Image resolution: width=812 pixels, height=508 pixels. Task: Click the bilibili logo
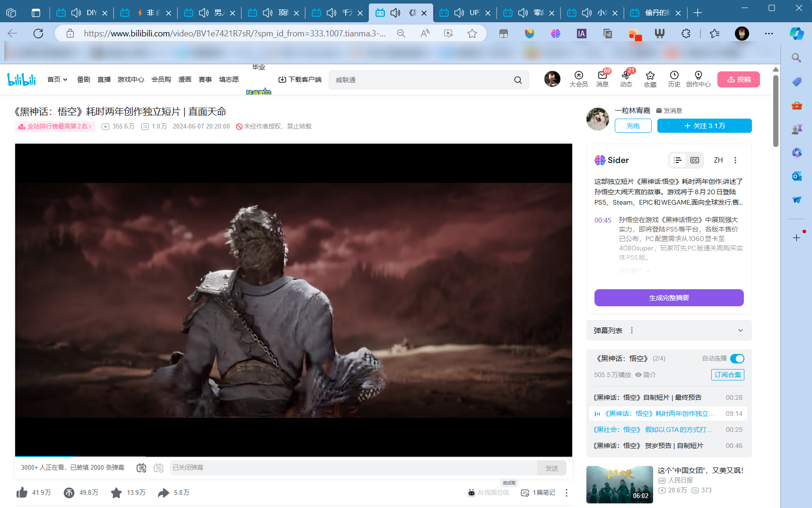[x=22, y=79]
